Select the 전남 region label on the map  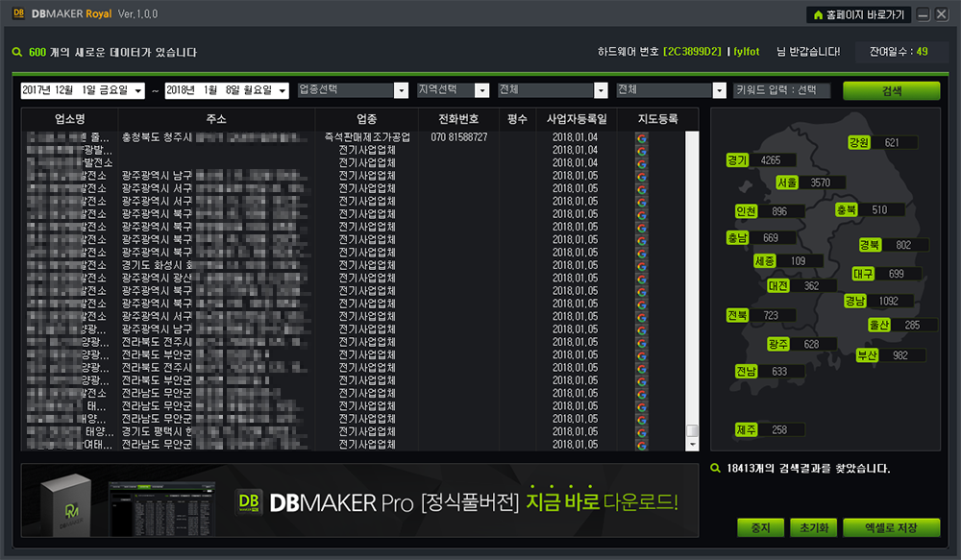[746, 372]
